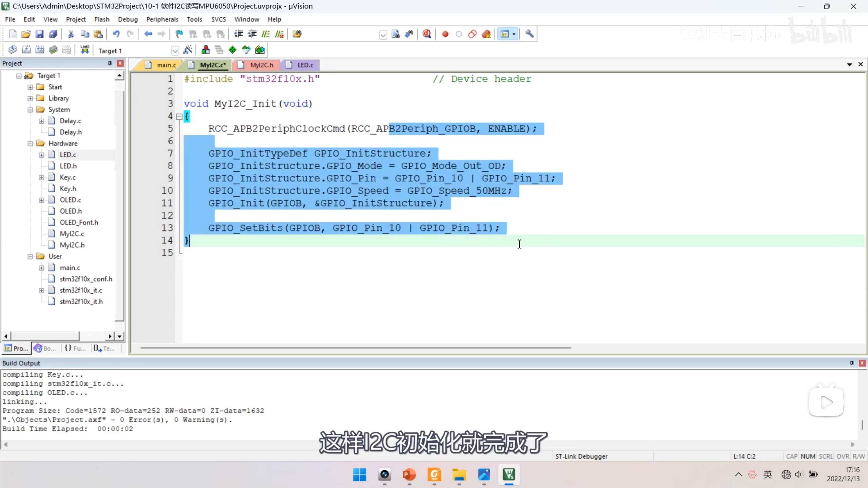The height and width of the screenshot is (488, 868).
Task: Insert a breakpoint with the red dot
Action: click(445, 34)
